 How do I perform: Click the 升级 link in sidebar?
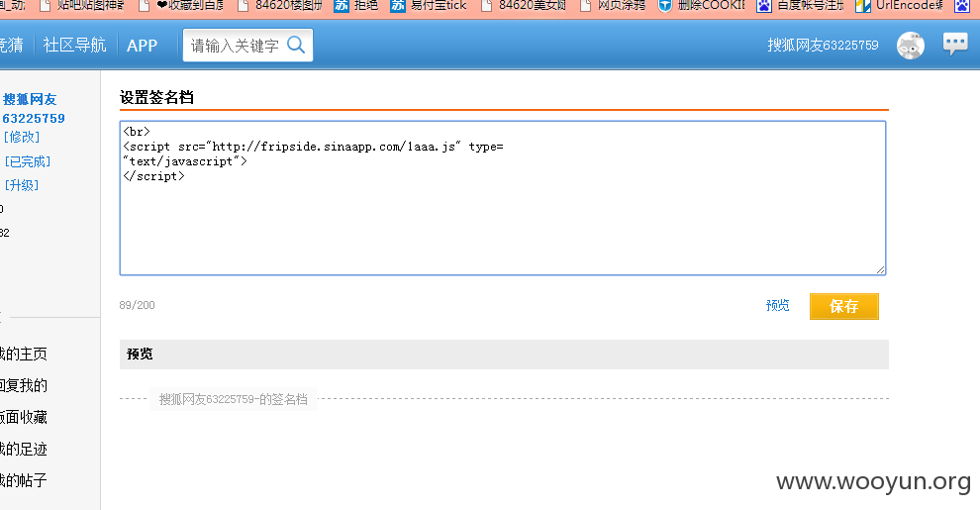coord(22,185)
